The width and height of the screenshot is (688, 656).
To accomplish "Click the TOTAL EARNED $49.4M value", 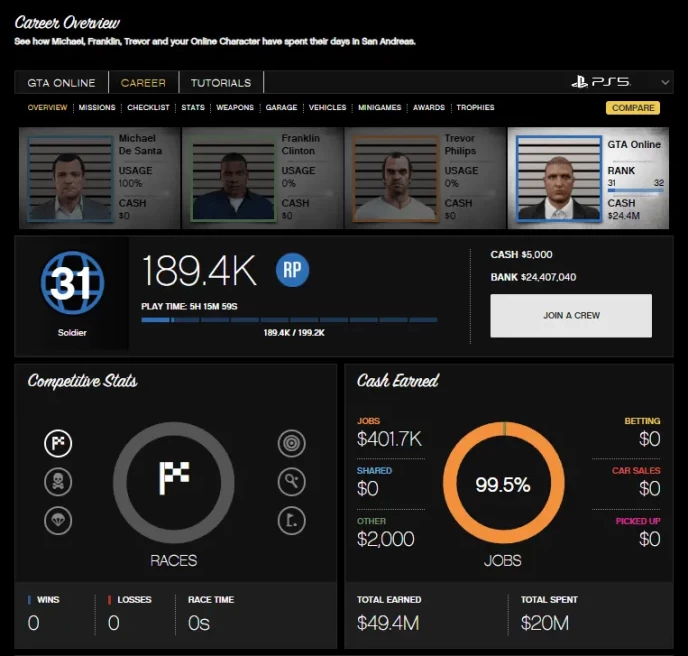I will (388, 623).
